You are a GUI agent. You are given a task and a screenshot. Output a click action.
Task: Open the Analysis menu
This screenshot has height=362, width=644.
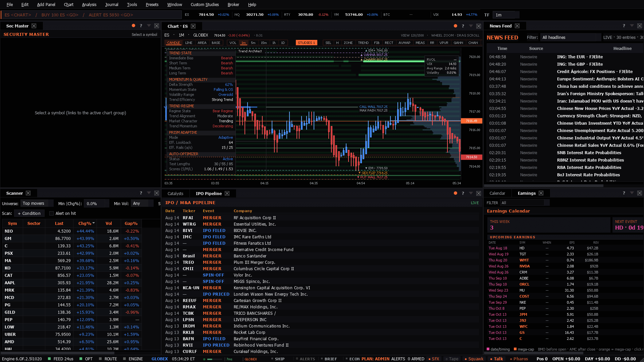(89, 5)
